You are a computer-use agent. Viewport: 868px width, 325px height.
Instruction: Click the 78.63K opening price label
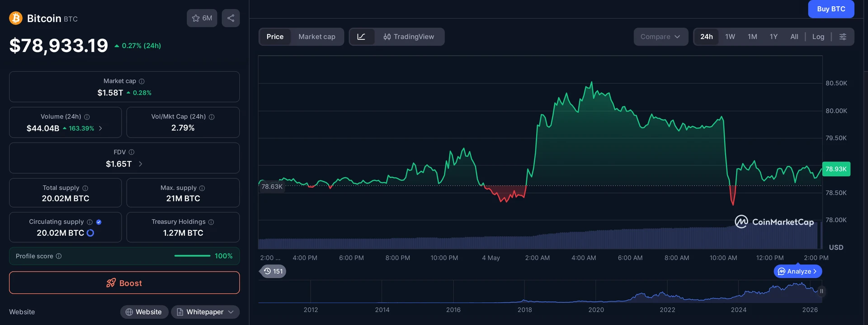point(272,186)
